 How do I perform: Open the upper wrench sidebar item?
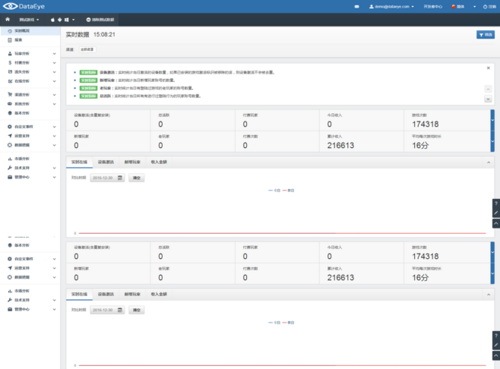[x=18, y=168]
